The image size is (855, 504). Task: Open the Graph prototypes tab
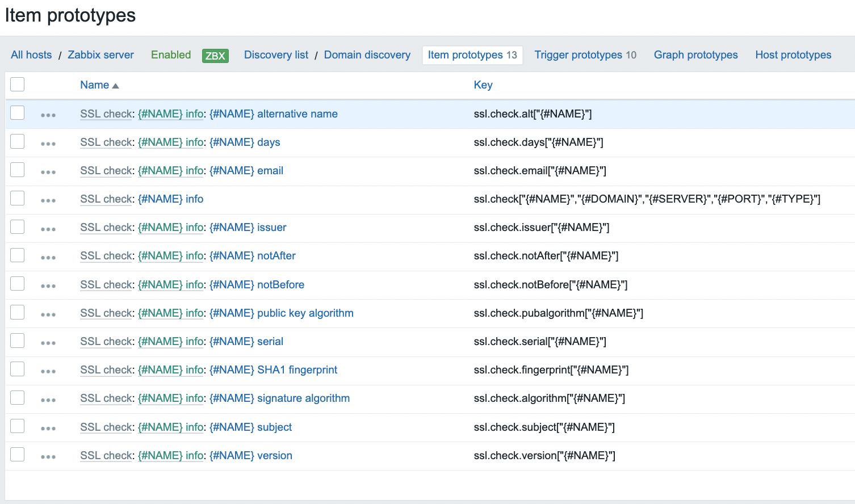[x=695, y=55]
